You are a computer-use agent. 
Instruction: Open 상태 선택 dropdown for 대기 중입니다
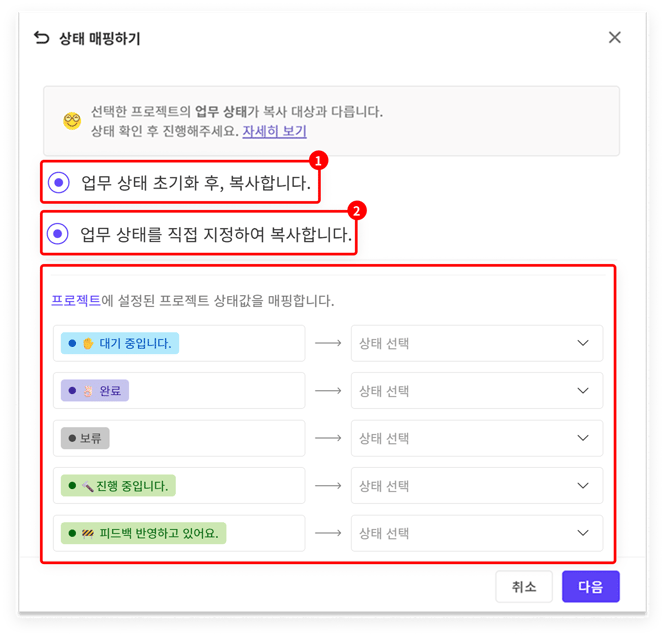[x=476, y=343]
